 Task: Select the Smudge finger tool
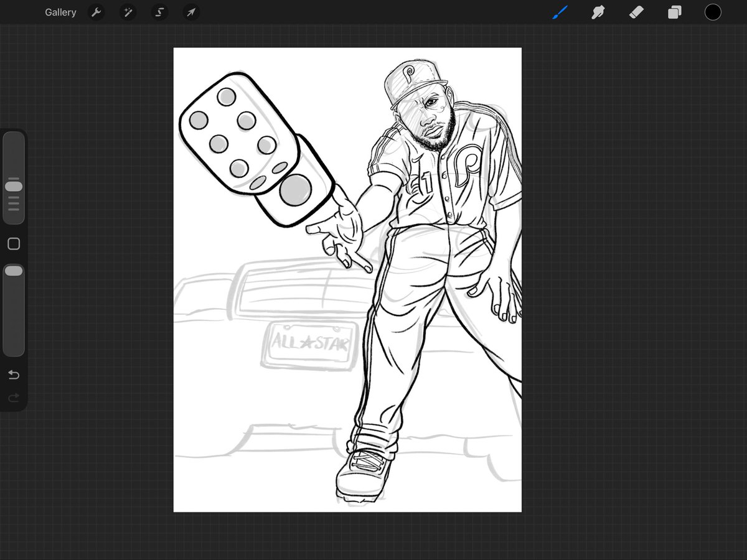pyautogui.click(x=598, y=12)
